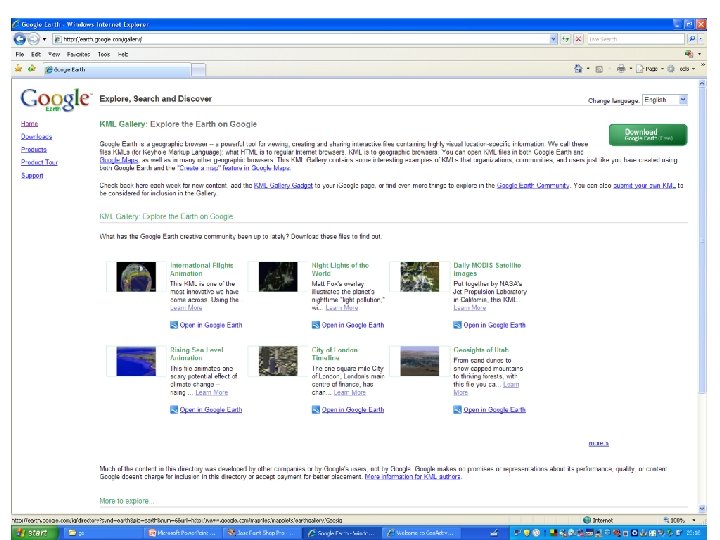The image size is (720, 540).
Task: Click the Feeds toolbar icon
Action: (x=599, y=69)
